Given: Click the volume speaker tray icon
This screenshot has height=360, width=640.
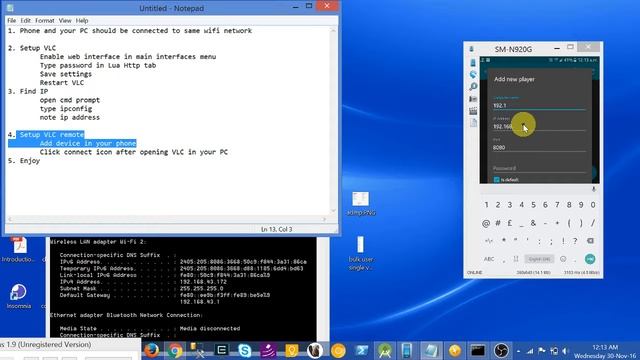Looking at the screenshot, I should 566,351.
